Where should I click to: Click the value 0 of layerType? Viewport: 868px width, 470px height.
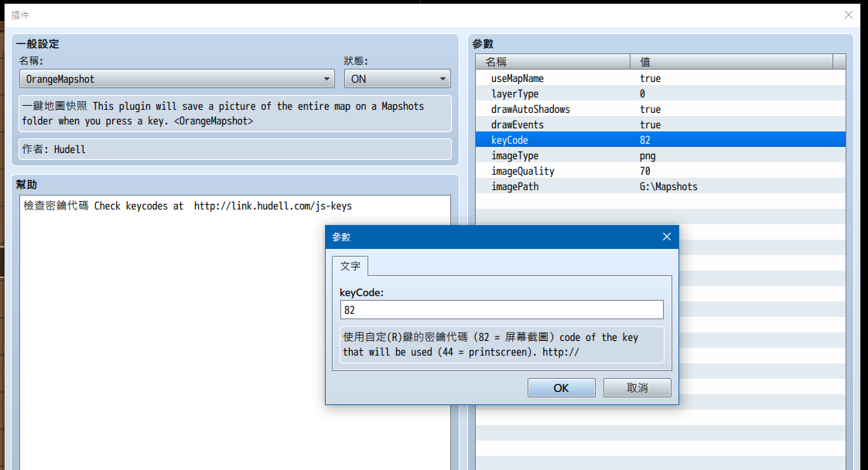click(642, 94)
